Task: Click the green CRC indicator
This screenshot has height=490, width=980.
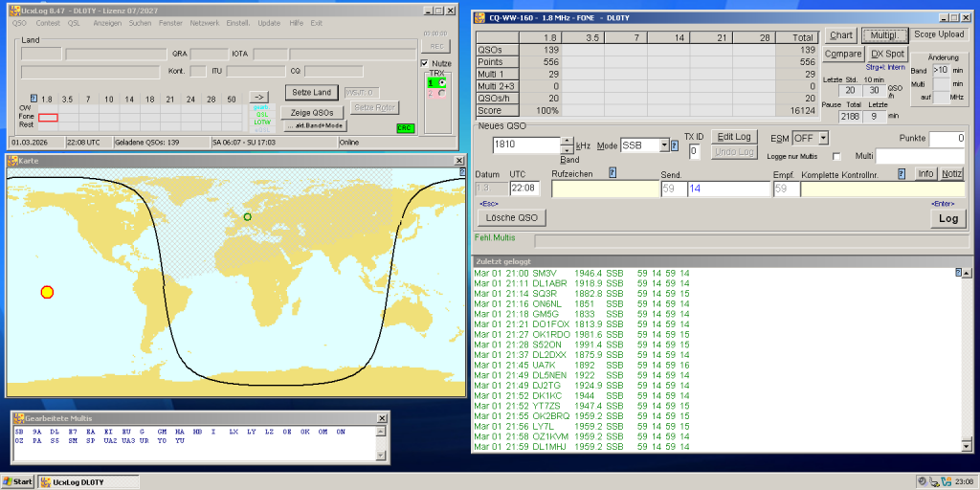Action: point(405,127)
